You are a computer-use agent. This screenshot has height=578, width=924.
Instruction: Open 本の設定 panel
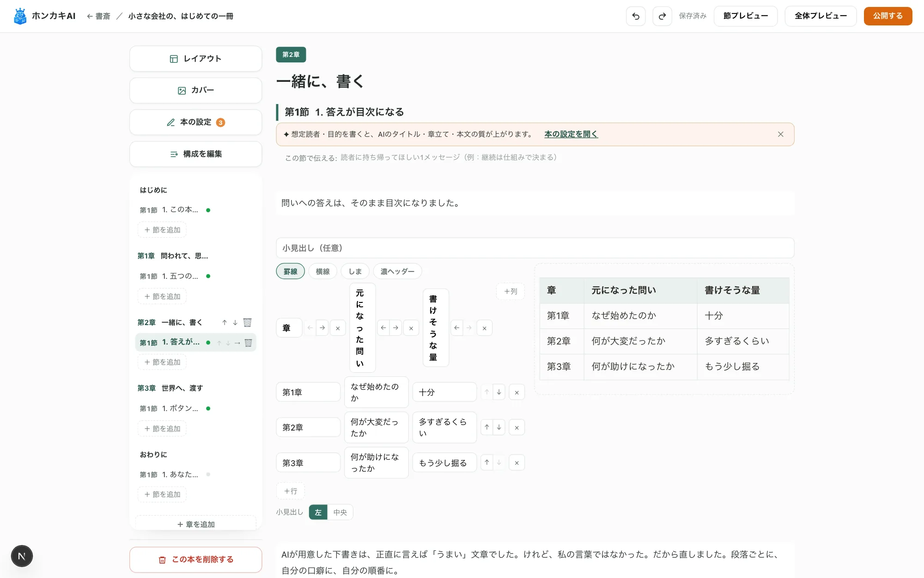pos(196,122)
